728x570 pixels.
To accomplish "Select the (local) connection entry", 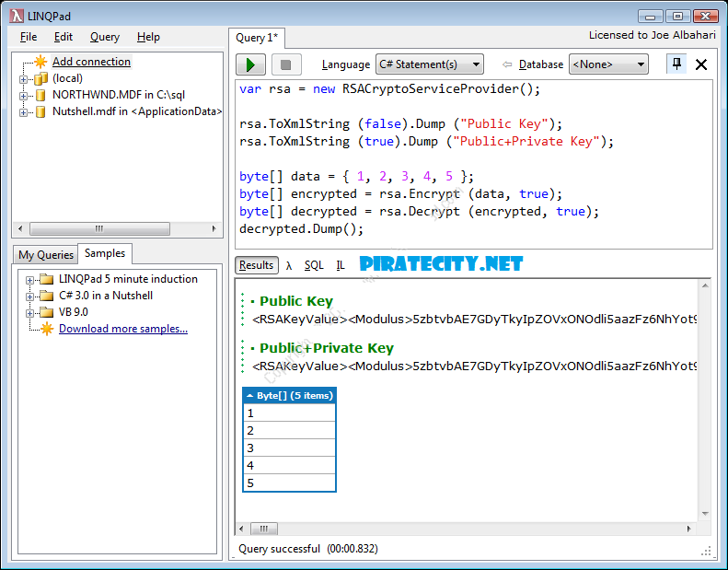I will pyautogui.click(x=67, y=78).
